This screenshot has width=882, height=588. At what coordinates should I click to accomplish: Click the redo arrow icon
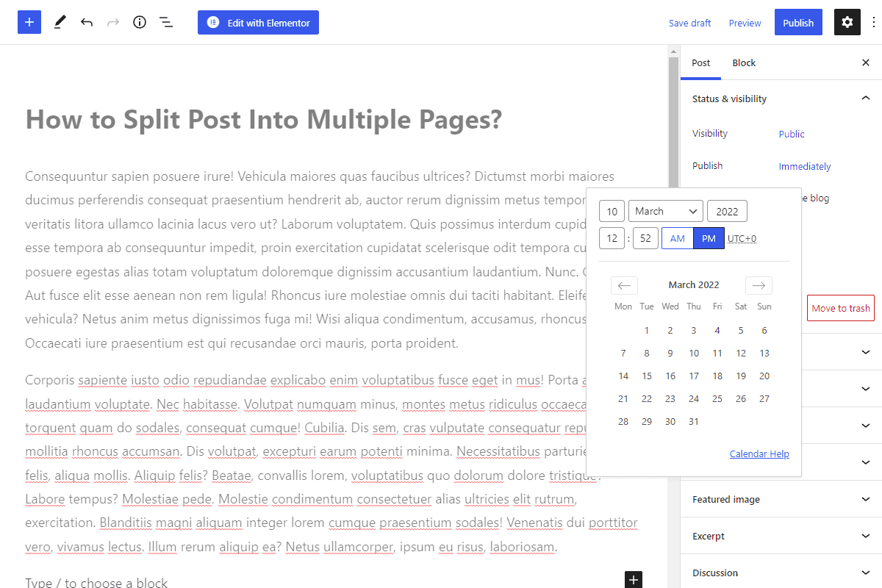(113, 22)
